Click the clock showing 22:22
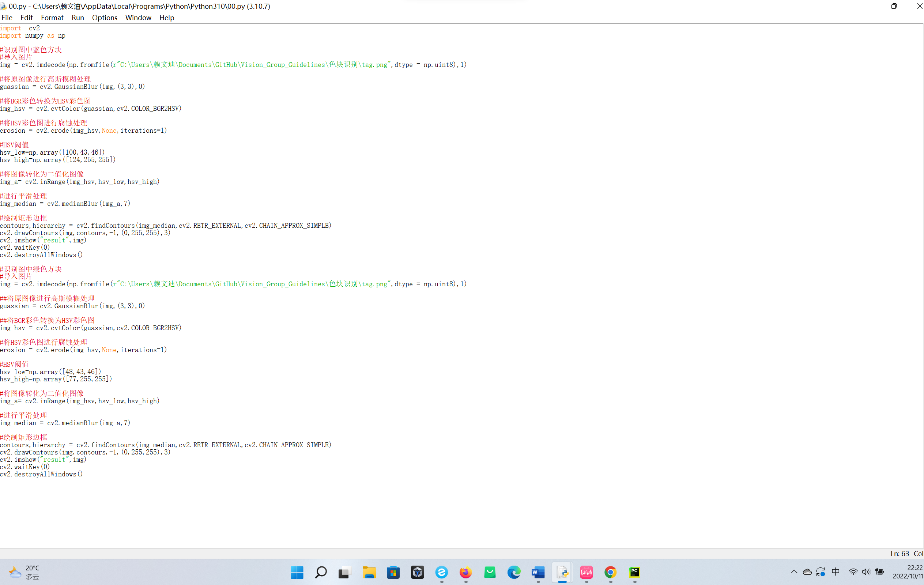Screen dimensions: 924x585 point(907,572)
